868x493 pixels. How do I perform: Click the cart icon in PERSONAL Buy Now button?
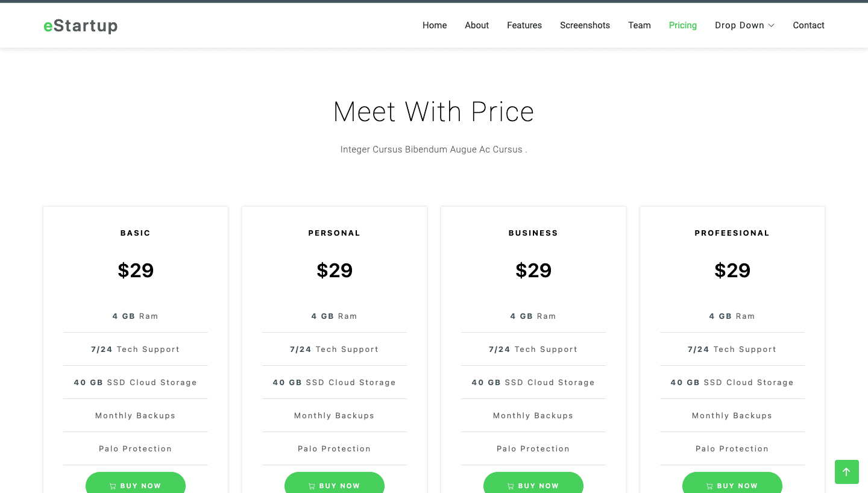click(x=311, y=485)
